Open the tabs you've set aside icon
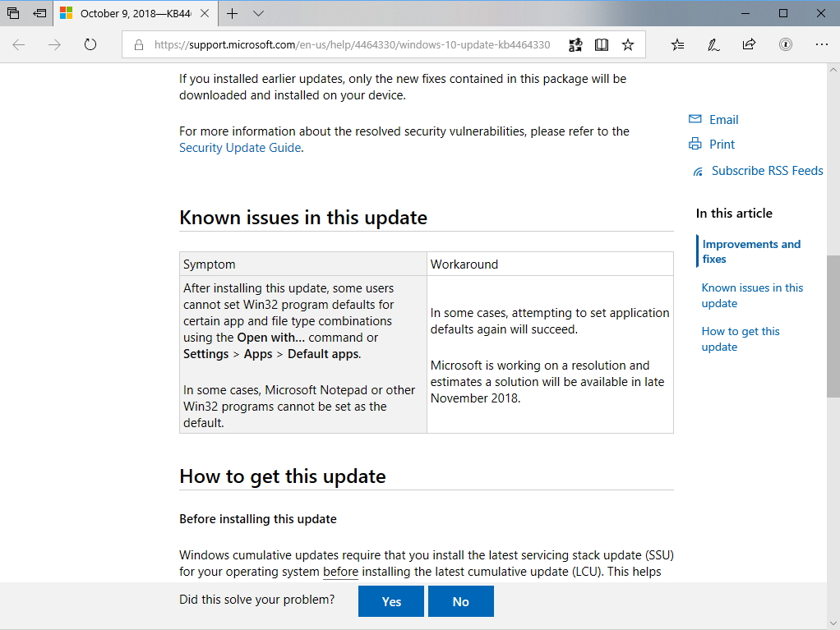840x630 pixels. [x=13, y=13]
